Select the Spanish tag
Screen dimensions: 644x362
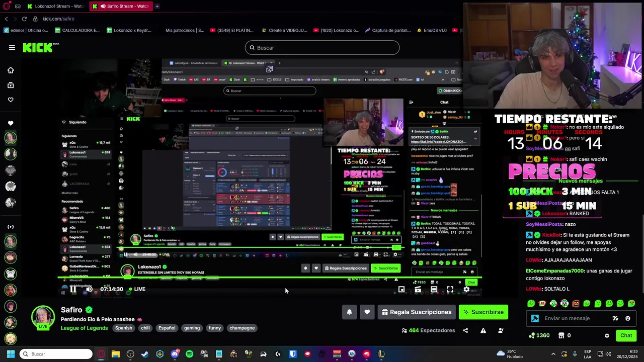pos(124,328)
